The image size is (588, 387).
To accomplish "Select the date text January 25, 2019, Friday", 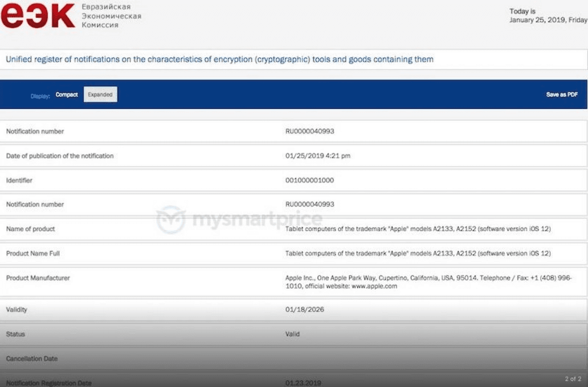I will point(548,20).
